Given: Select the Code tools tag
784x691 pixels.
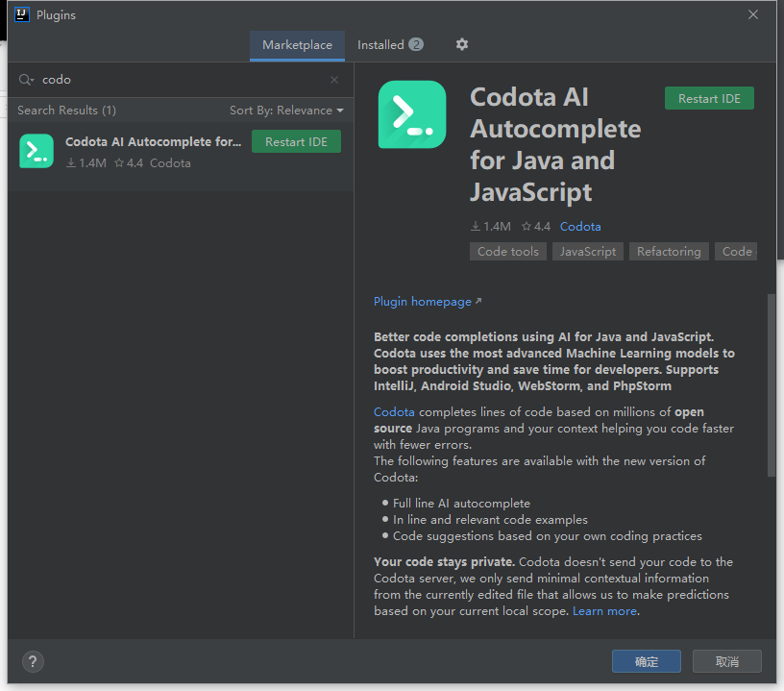Looking at the screenshot, I should click(507, 251).
